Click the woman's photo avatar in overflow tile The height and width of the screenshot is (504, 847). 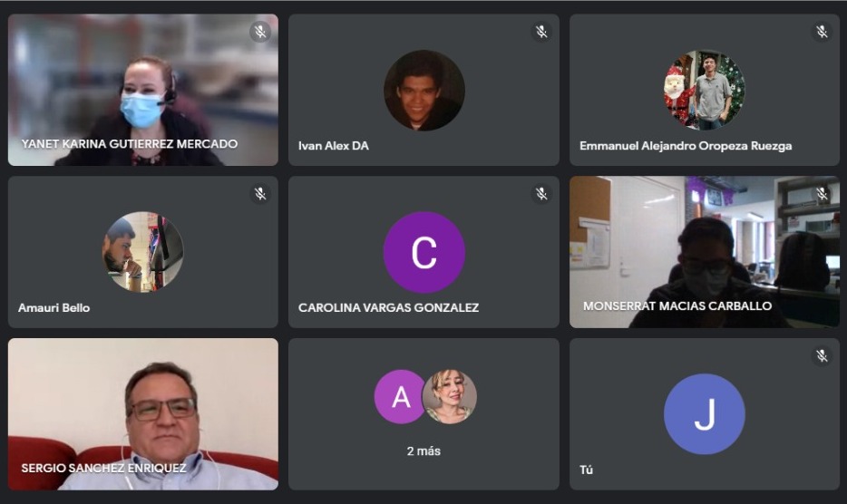[450, 397]
